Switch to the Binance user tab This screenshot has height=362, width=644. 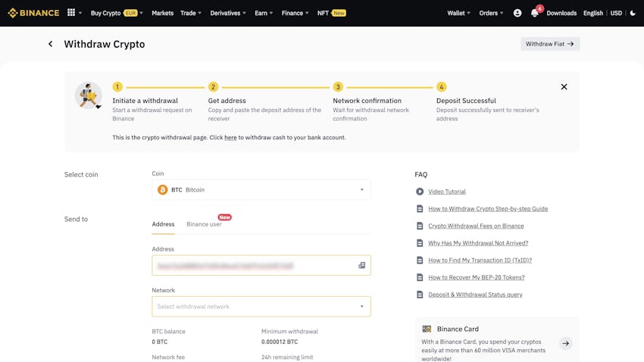point(204,224)
